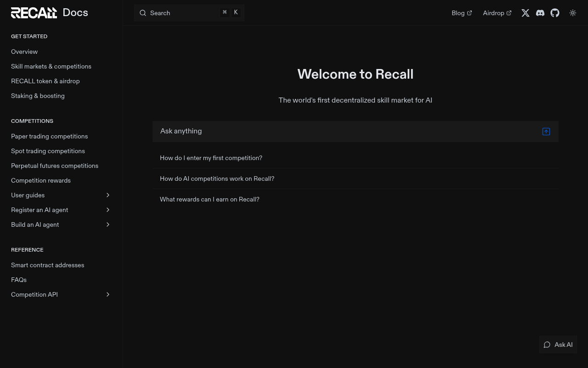Open Perpetual futures competitions
588x368 pixels.
coord(55,166)
